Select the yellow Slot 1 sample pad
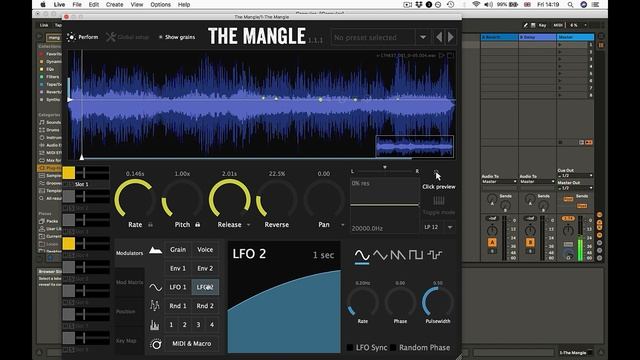640x360 pixels. [69, 173]
